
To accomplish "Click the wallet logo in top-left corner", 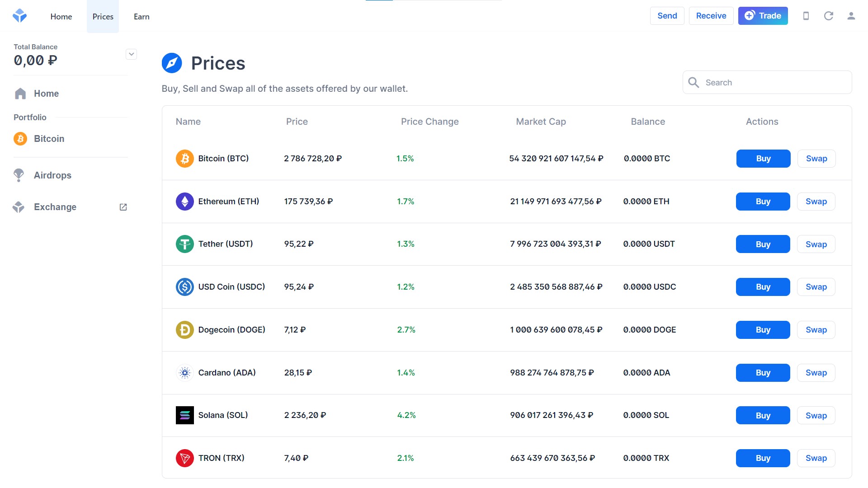I will [19, 16].
